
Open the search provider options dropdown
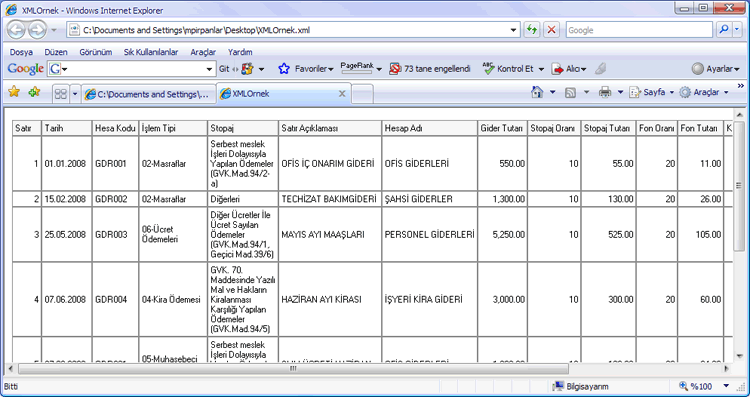[x=736, y=30]
